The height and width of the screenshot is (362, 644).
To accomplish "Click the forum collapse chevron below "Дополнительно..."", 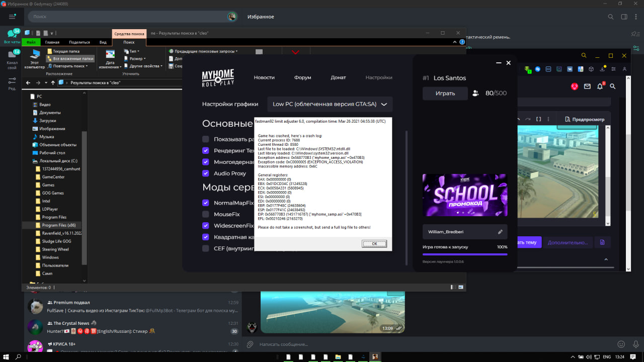I will coord(605,259).
